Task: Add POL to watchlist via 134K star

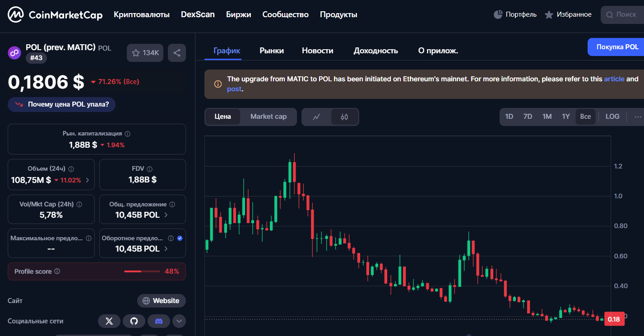Action: [145, 53]
